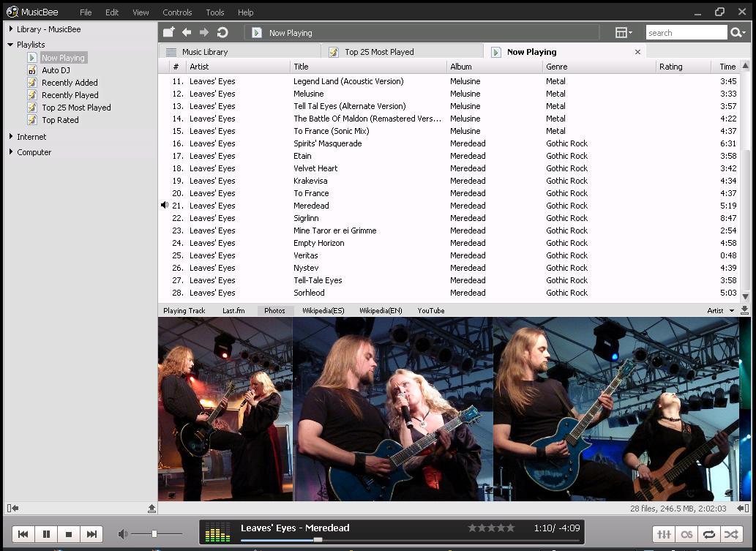Screen dimensions: 756x551
Task: Click the spectrum visualizer in player bar
Action: pyautogui.click(x=218, y=533)
